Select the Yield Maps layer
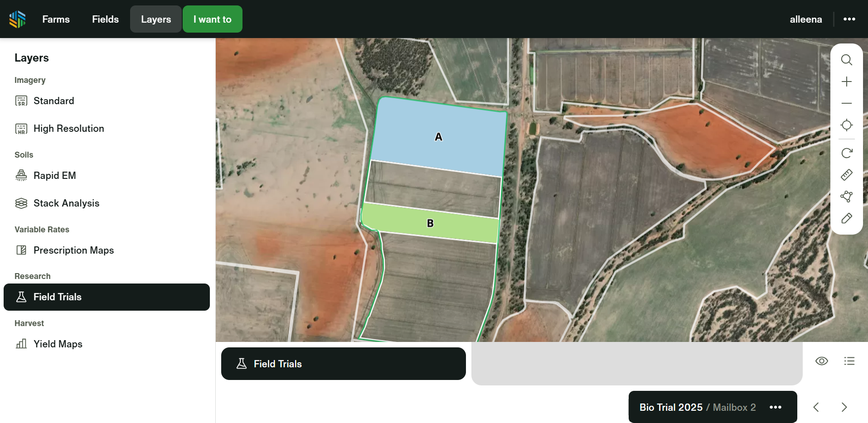The width and height of the screenshot is (868, 423). coord(58,344)
